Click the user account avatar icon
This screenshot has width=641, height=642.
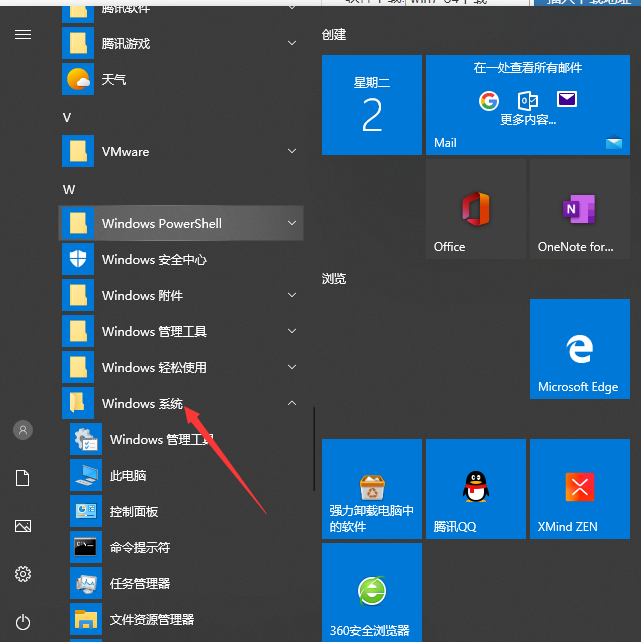tap(23, 430)
